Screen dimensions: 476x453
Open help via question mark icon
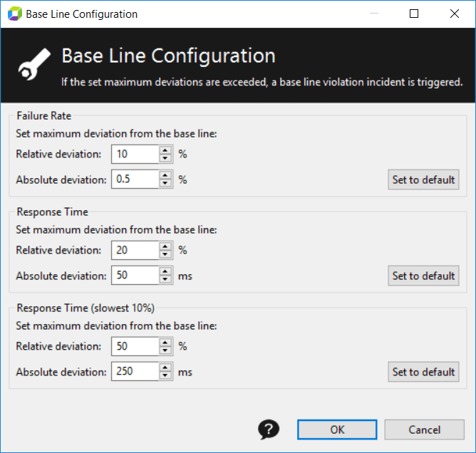[x=269, y=429]
